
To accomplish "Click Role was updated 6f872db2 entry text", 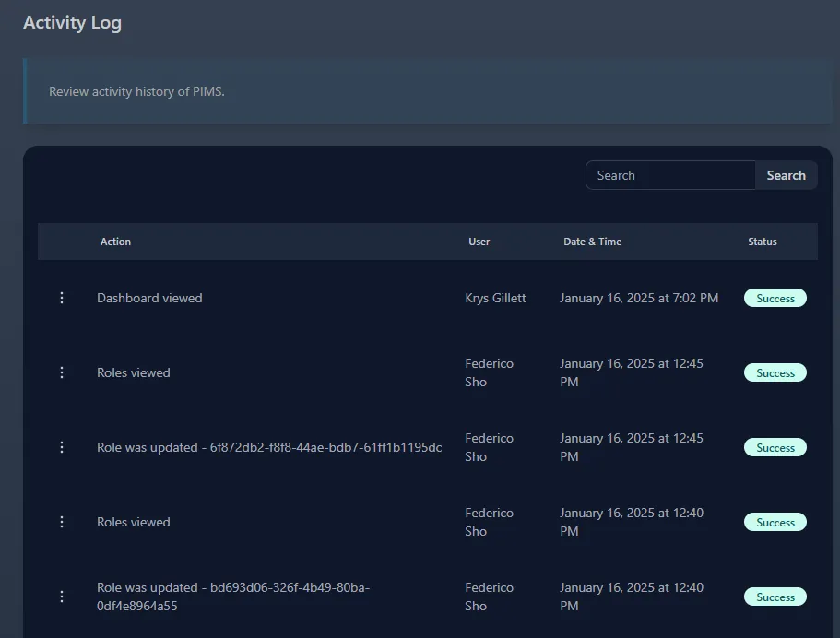I will pyautogui.click(x=268, y=447).
